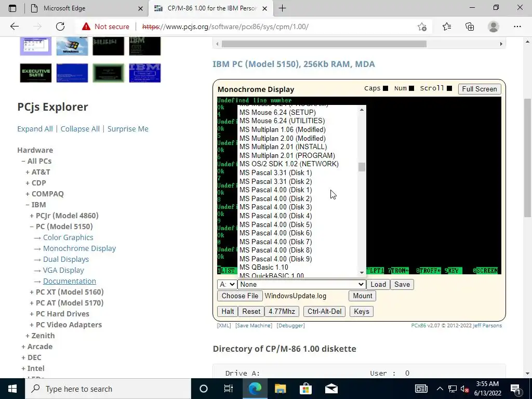Open the Collections icon
The image size is (532, 399).
pyautogui.click(x=470, y=26)
